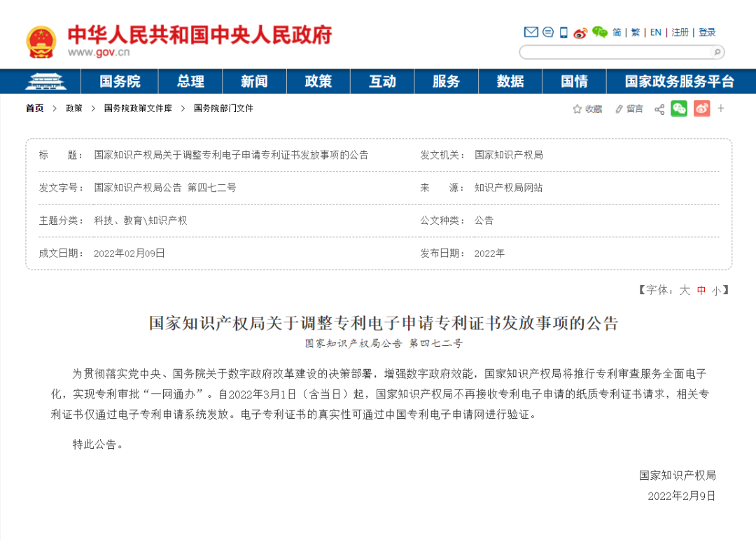Open the green WeChat icon in header
The width and height of the screenshot is (756, 540).
tap(599, 32)
